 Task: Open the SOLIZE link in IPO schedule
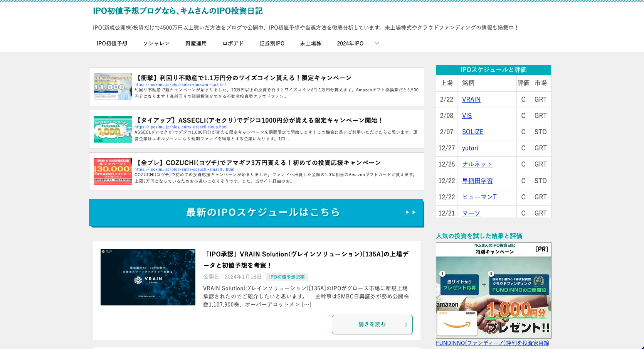472,132
